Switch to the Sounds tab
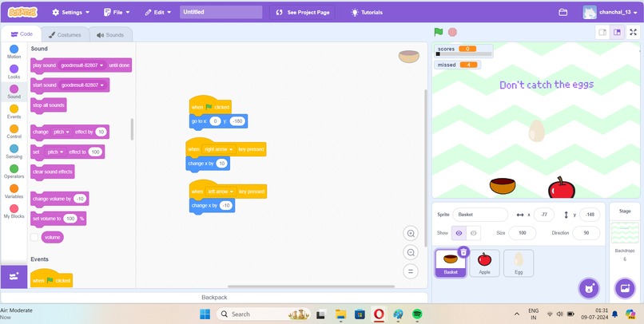Viewport: 644px width, 324px height. pyautogui.click(x=110, y=35)
